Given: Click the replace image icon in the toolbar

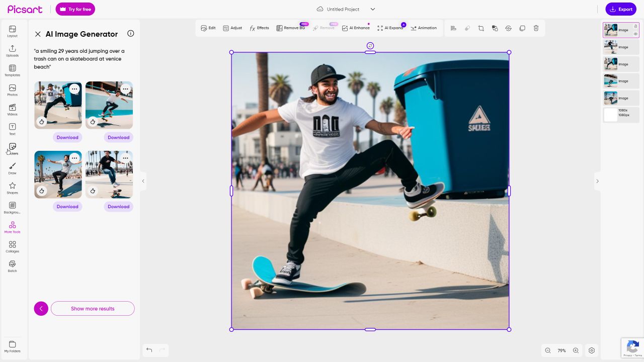Looking at the screenshot, I should tap(495, 28).
